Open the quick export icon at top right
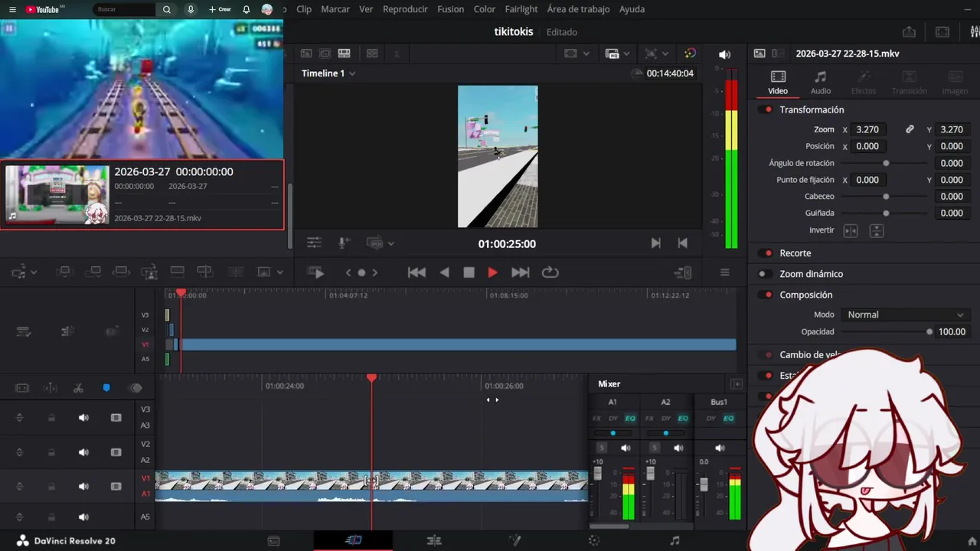The height and width of the screenshot is (551, 980). coord(909,32)
